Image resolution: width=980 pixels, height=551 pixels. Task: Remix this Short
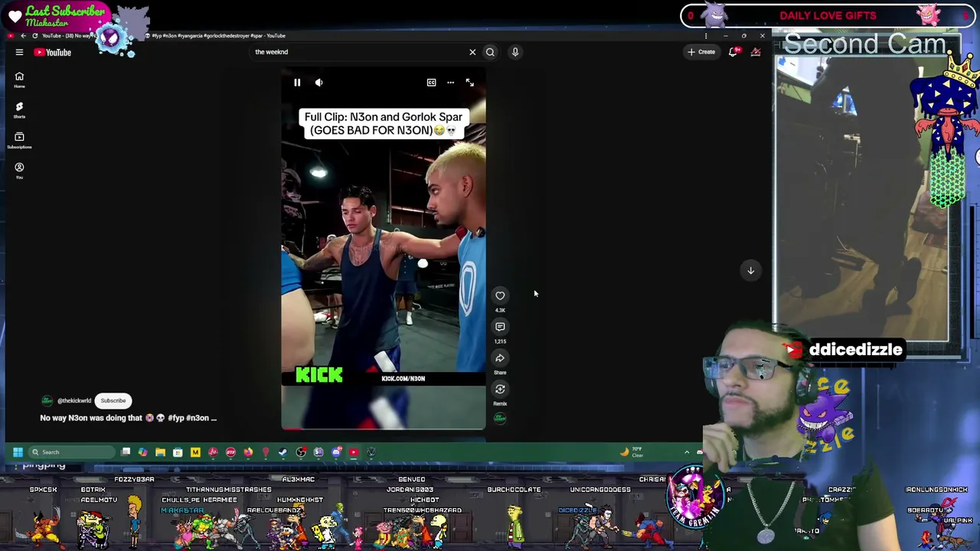click(x=500, y=390)
